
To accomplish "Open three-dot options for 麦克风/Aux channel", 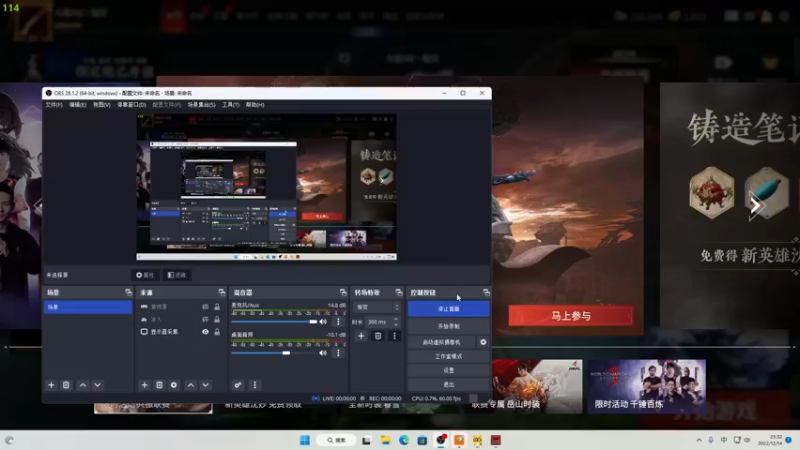I will coord(338,322).
